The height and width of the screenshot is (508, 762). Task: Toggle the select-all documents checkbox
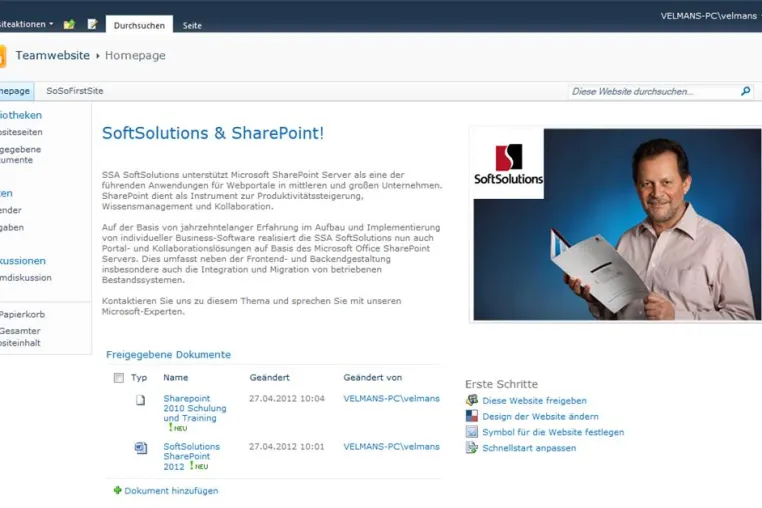(x=119, y=378)
